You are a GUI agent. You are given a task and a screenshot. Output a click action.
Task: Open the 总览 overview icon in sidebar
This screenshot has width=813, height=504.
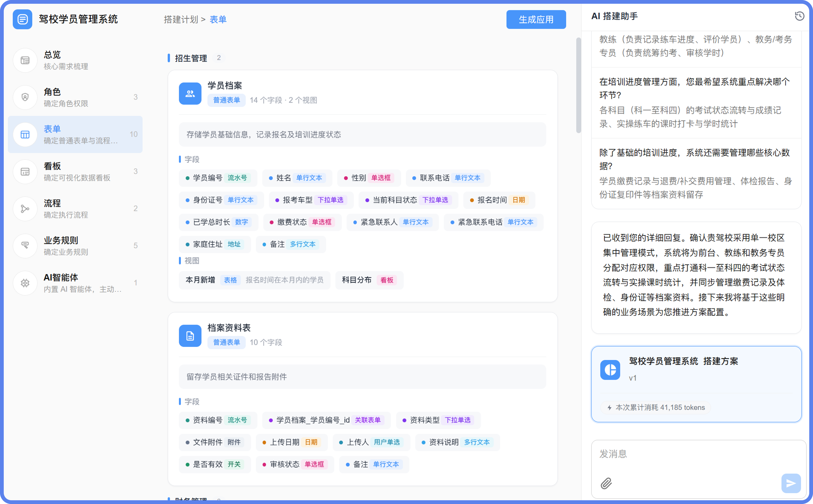click(25, 60)
